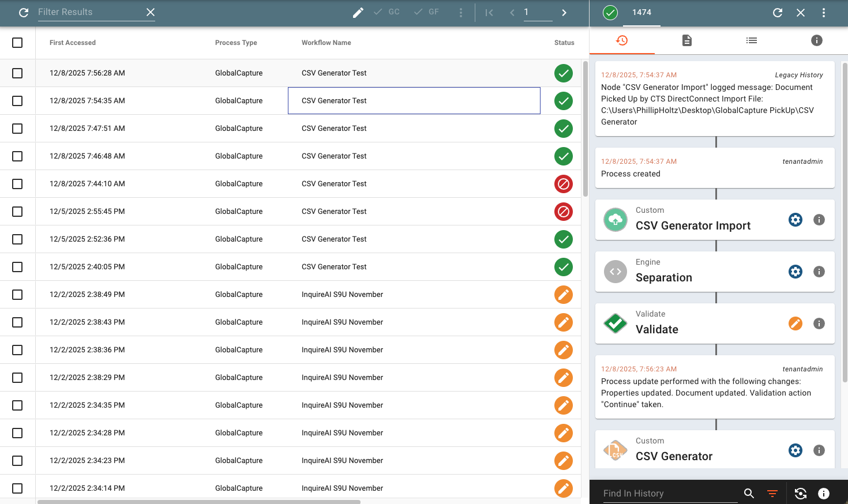Screen dimensions: 848x504
Task: Tick checkbox for 12/5/2025 2:55:45 PM row
Action: coord(17,212)
